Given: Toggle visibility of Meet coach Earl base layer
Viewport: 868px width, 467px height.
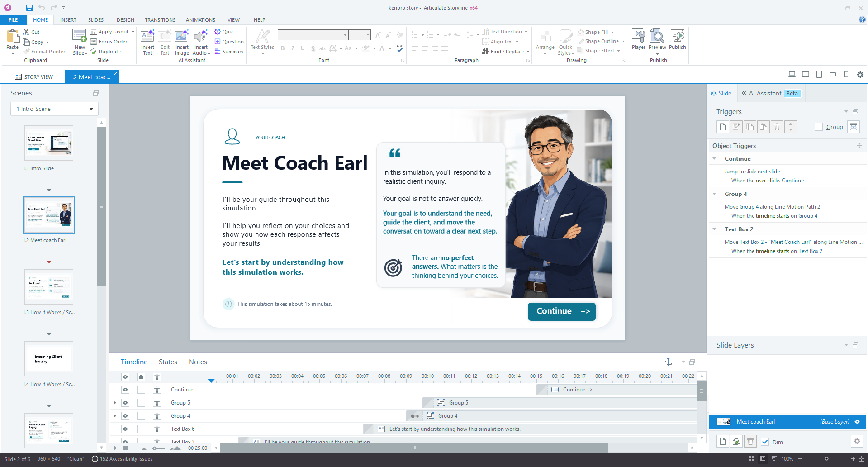Looking at the screenshot, I should pos(857,422).
